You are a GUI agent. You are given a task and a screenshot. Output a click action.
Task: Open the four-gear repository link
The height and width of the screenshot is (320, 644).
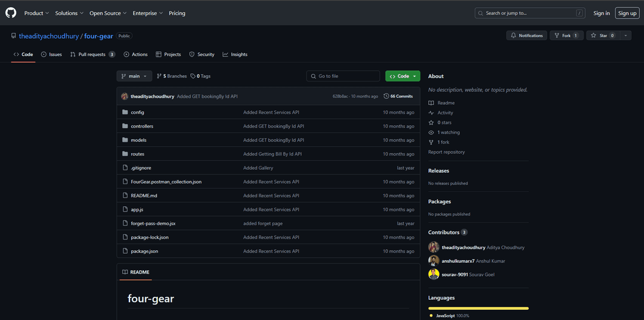[x=98, y=36]
